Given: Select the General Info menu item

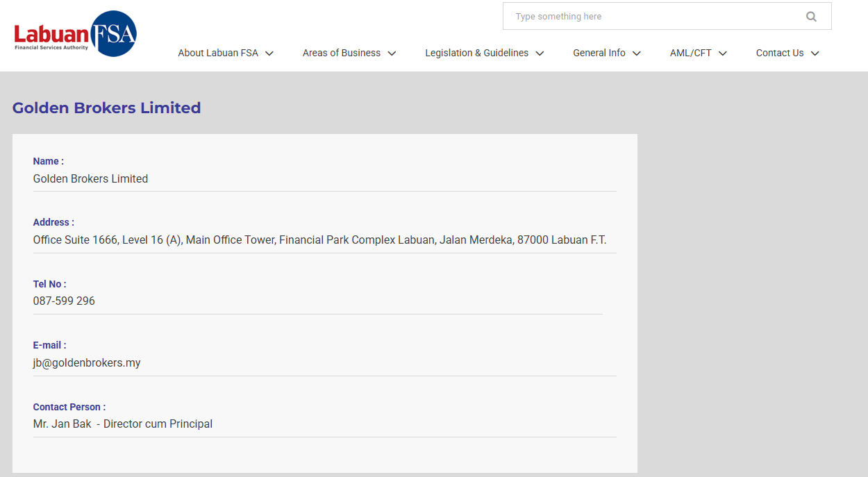Looking at the screenshot, I should (599, 53).
